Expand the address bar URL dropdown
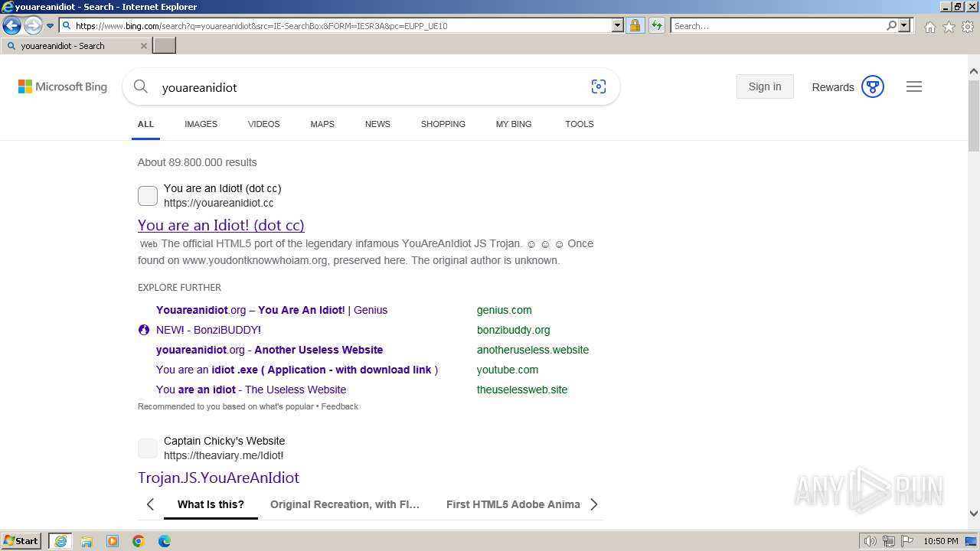Screen dimensions: 980x551 point(618,25)
